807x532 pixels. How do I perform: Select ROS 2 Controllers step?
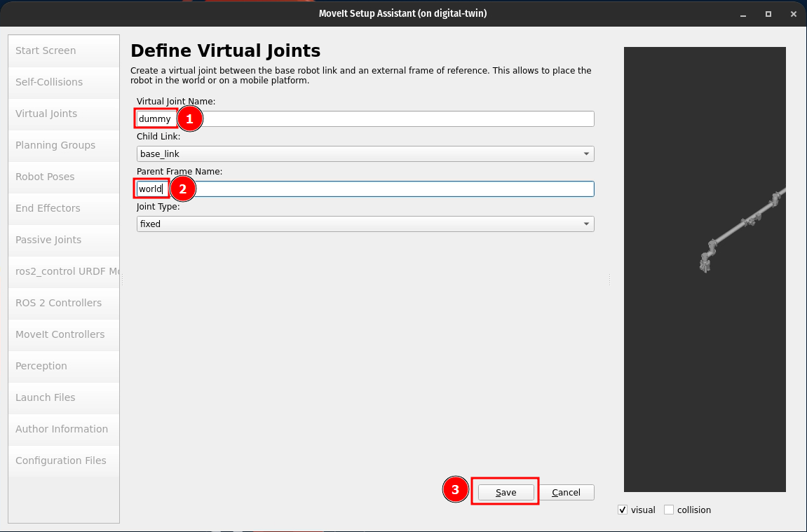pos(58,303)
